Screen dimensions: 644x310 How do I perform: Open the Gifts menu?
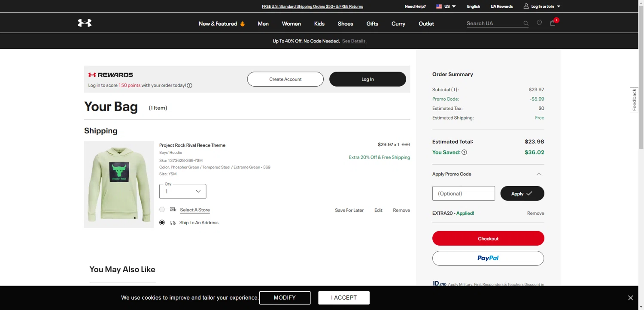[x=372, y=24]
